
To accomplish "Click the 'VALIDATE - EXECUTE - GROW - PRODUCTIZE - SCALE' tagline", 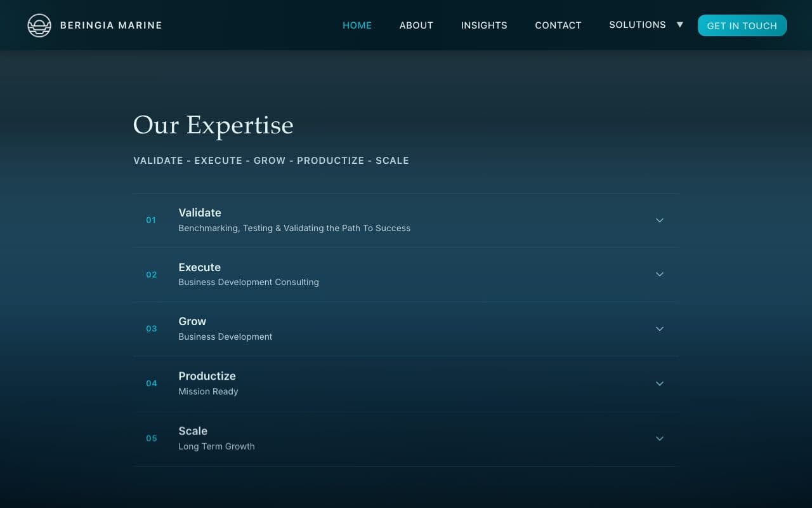I will (x=271, y=161).
